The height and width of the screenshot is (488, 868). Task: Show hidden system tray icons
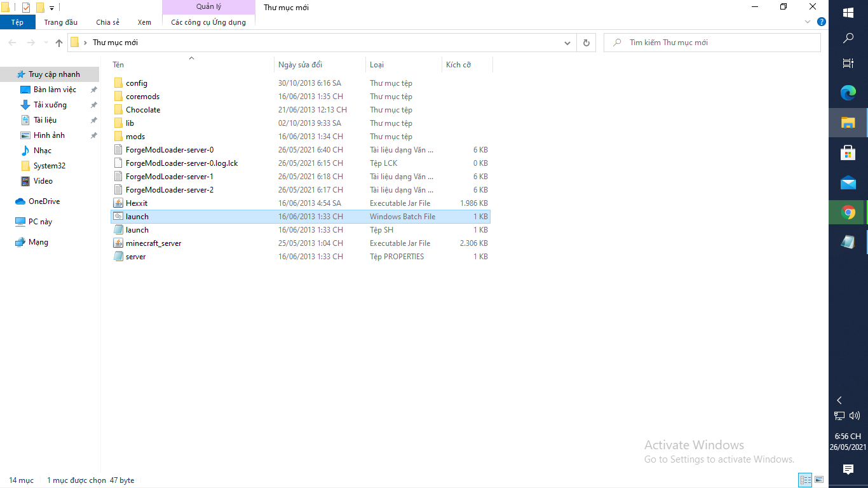click(x=839, y=400)
